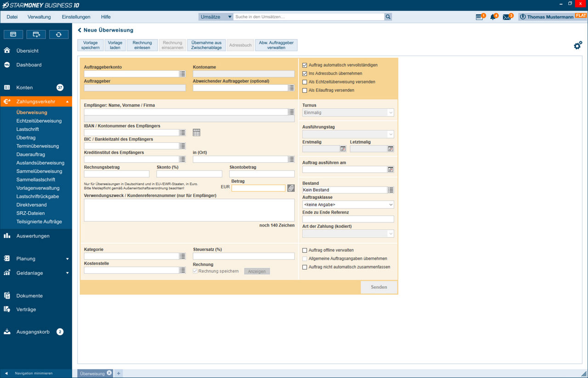Uncheck Ins Adressbuch übernehmen
The image size is (588, 378).
[x=305, y=73]
